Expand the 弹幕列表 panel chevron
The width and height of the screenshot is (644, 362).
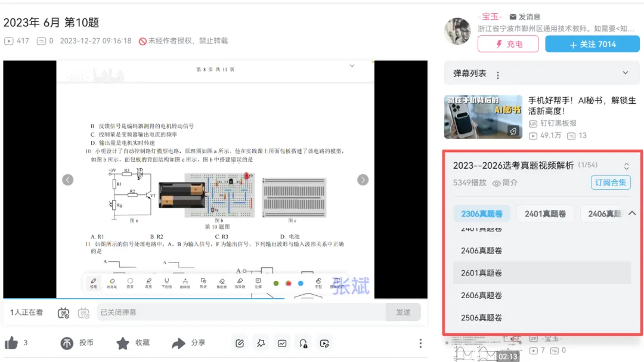click(625, 73)
